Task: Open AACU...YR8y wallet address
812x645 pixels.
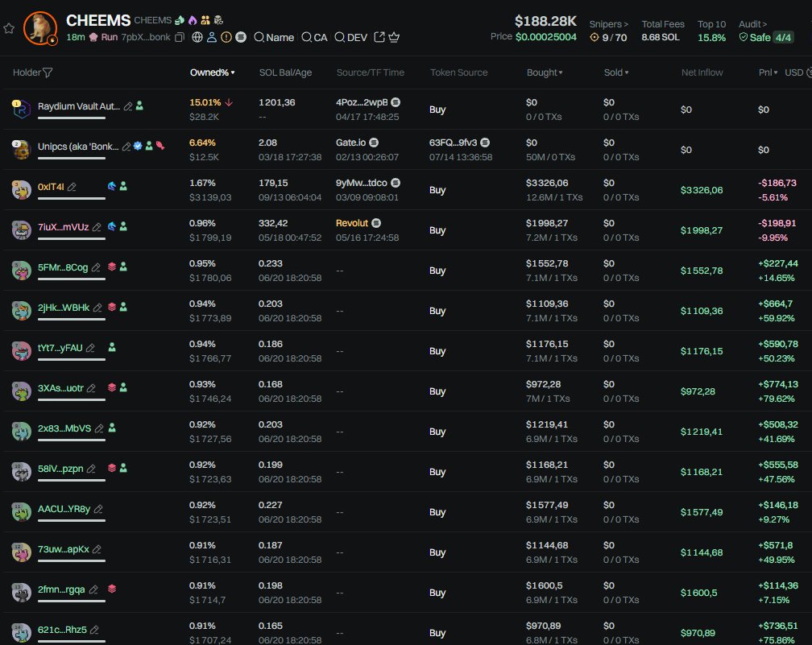Action: [x=64, y=510]
